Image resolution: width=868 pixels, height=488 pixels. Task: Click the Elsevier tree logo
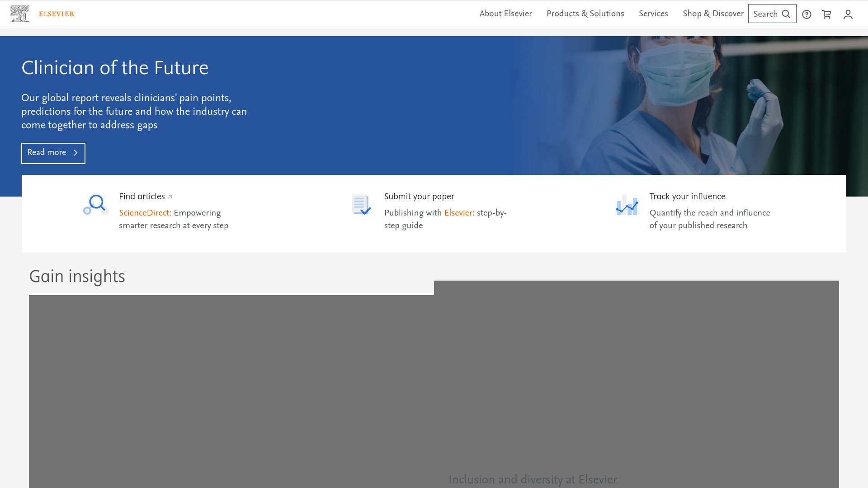(x=19, y=14)
